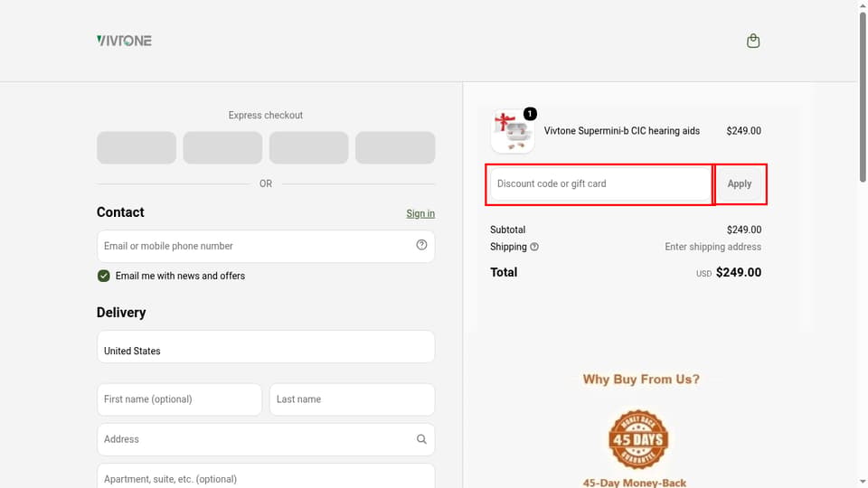
Task: Click the Enter shipping address text
Action: click(712, 247)
